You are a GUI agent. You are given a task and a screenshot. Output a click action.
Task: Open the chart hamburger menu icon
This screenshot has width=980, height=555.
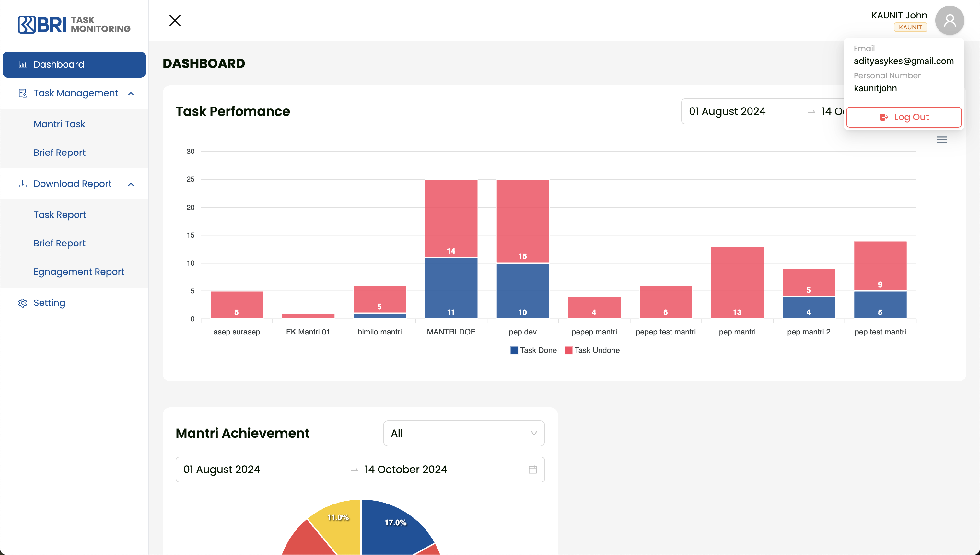[x=942, y=140]
